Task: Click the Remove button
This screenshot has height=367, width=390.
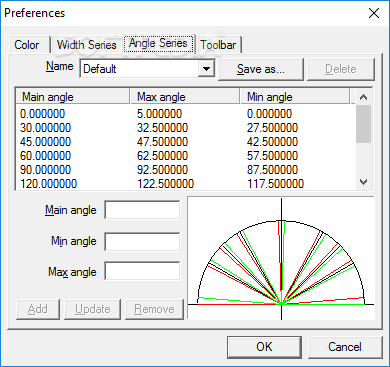Action: pos(154,309)
